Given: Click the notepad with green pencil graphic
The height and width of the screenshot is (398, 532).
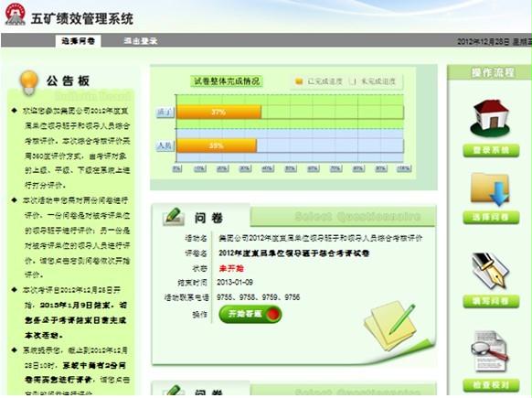Looking at the screenshot, I should tap(391, 325).
